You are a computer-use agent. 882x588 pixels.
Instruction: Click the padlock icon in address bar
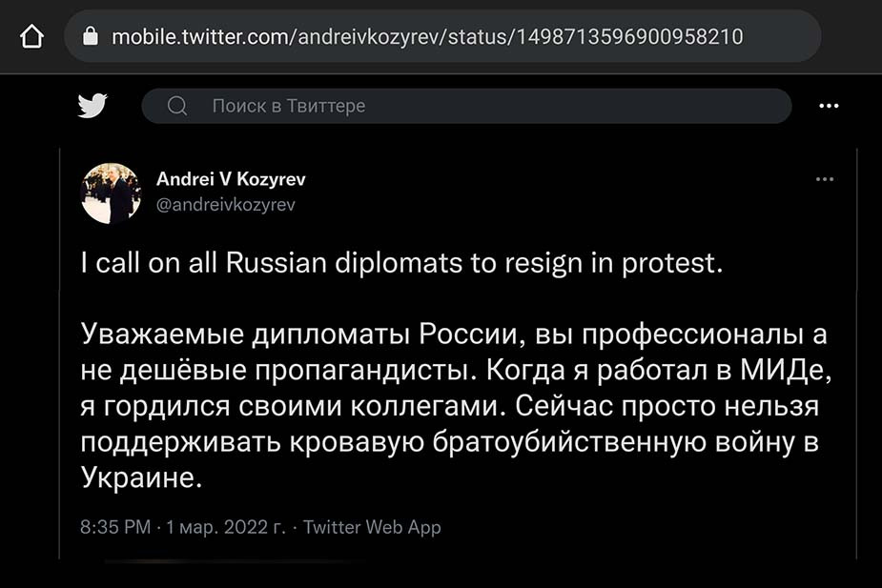click(92, 37)
